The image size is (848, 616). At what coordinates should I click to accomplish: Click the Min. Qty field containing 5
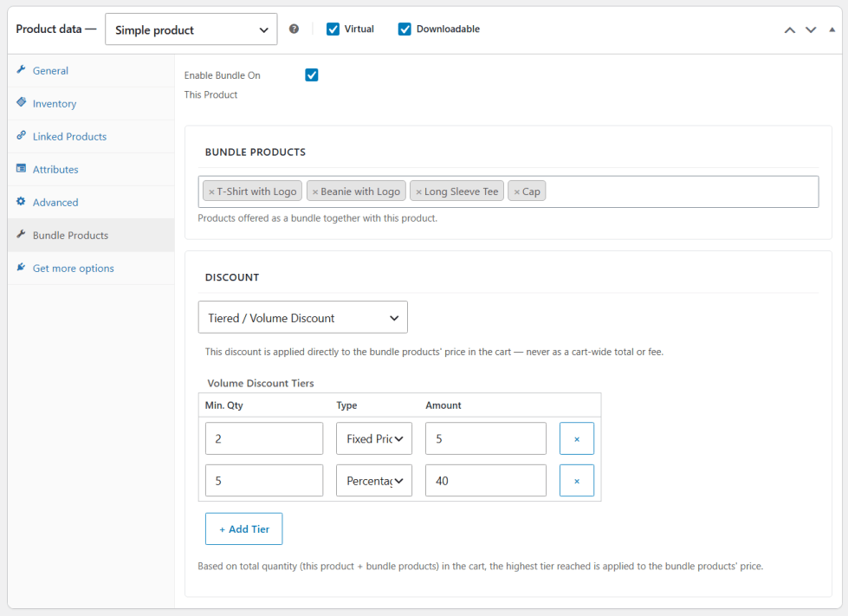pyautogui.click(x=264, y=480)
